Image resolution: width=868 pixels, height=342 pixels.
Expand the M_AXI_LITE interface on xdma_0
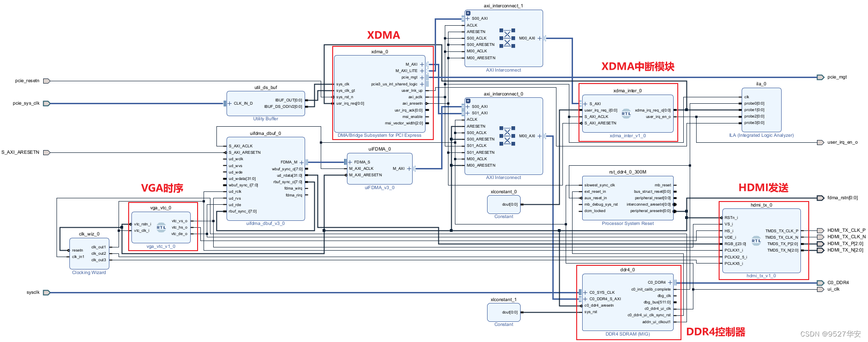[x=422, y=71]
